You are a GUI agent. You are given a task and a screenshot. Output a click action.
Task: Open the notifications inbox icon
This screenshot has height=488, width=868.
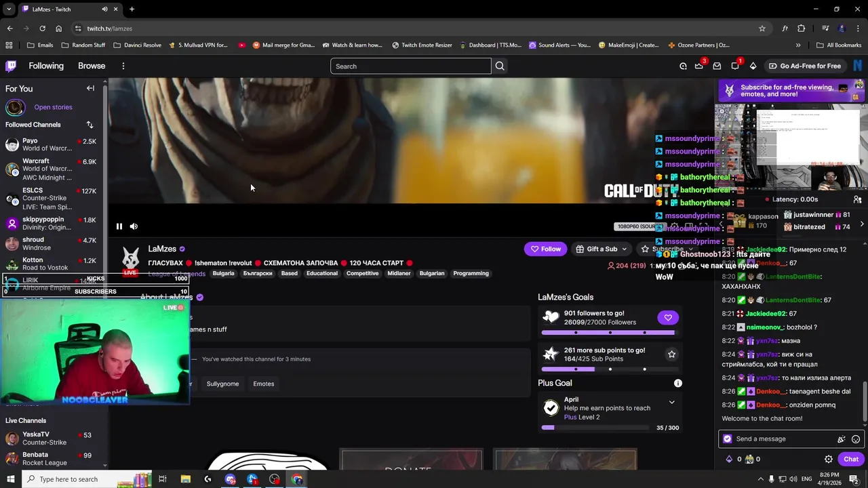[x=717, y=66]
